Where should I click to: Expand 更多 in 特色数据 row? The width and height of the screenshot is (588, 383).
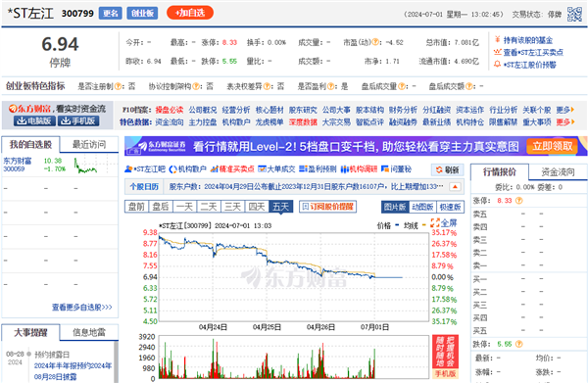[565, 122]
